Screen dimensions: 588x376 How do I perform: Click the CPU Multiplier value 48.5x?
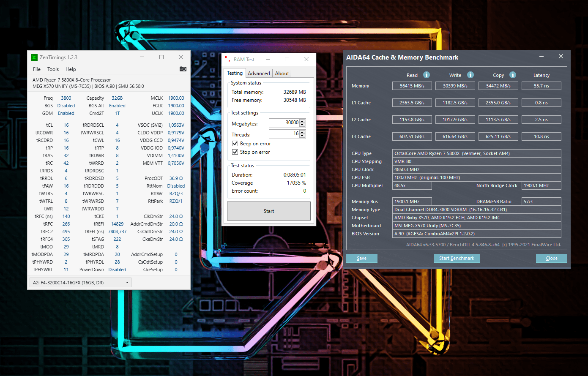pyautogui.click(x=412, y=185)
